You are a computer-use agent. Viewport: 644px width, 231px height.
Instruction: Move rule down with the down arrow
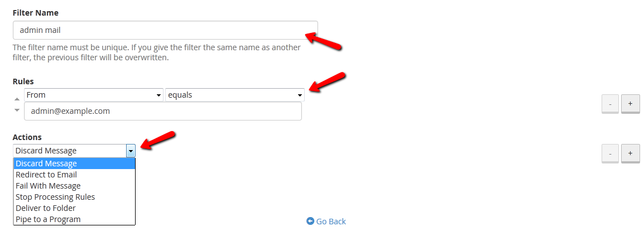click(17, 110)
